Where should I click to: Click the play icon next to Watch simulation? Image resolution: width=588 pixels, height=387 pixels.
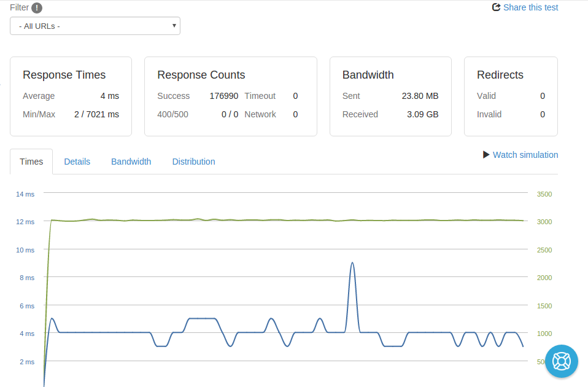(485, 155)
